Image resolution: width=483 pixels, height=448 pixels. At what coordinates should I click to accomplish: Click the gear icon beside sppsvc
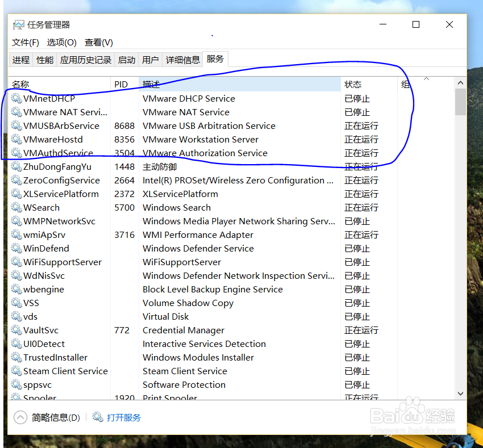16,384
